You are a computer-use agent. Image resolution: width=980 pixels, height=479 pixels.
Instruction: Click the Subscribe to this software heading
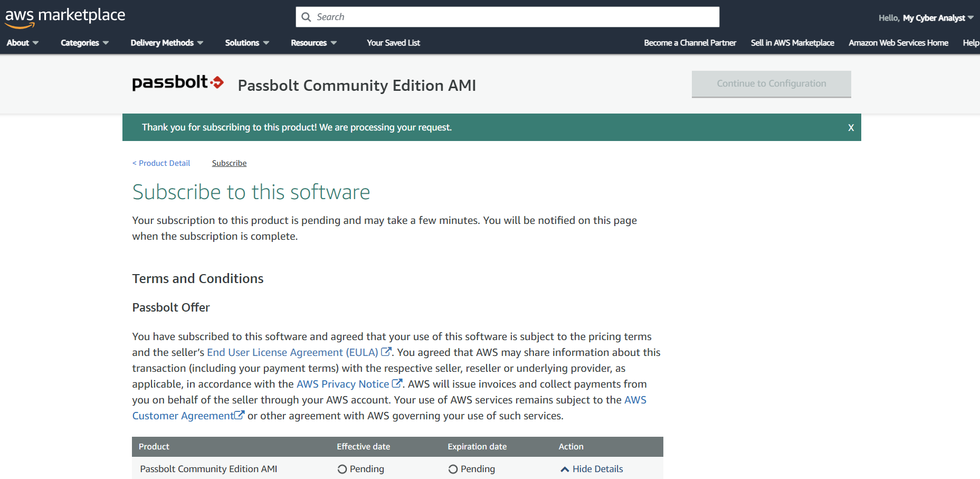(251, 192)
